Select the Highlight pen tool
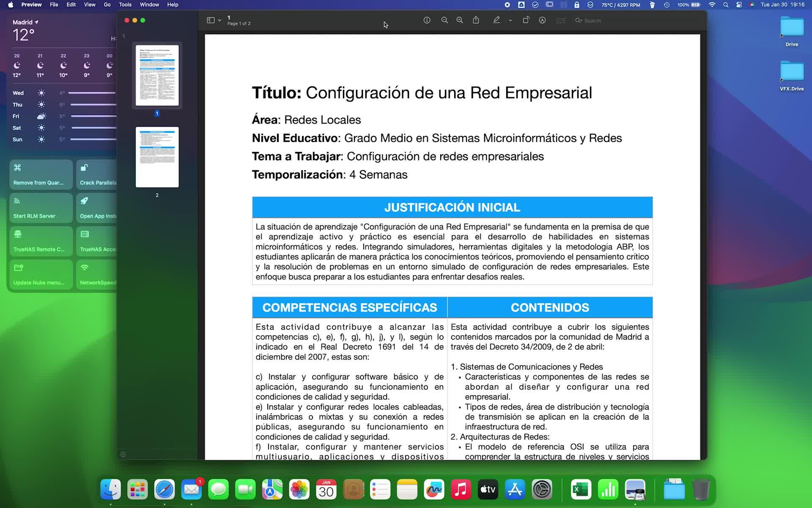 coord(497,20)
